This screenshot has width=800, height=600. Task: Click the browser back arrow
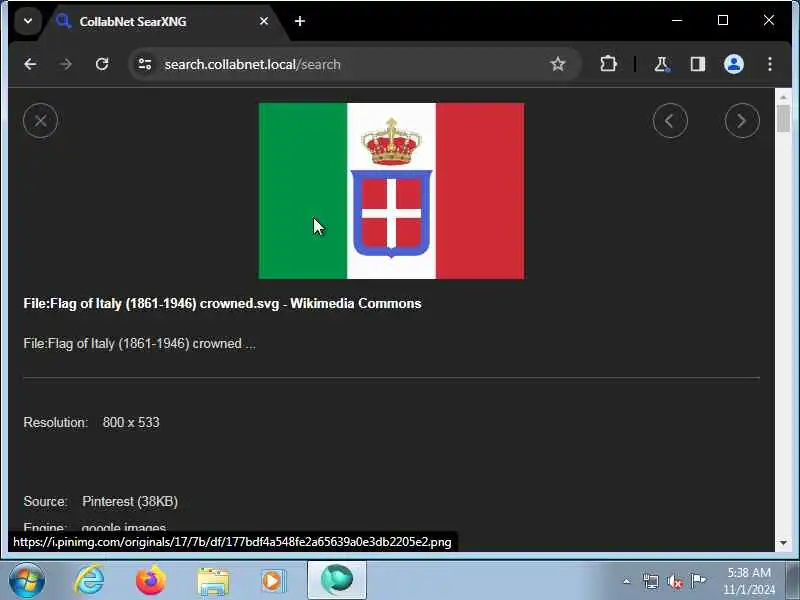click(30, 64)
